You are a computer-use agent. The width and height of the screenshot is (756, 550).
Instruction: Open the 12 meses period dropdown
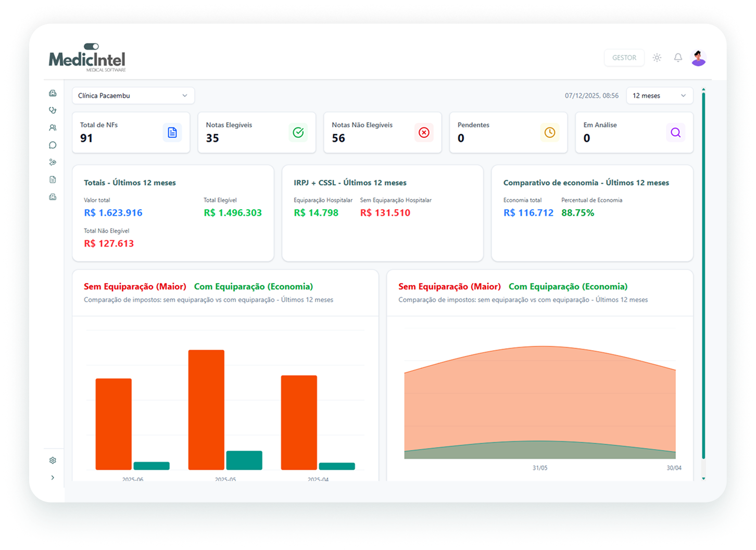pos(660,95)
